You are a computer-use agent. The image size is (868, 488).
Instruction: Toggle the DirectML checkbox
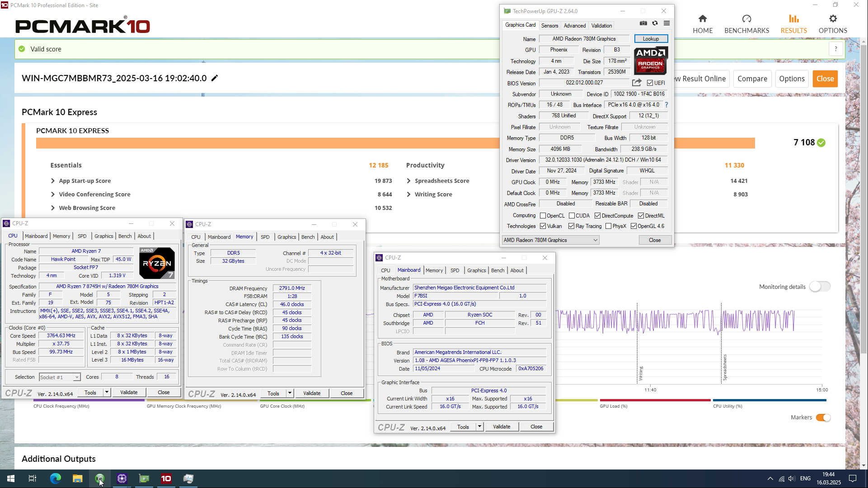tap(641, 216)
